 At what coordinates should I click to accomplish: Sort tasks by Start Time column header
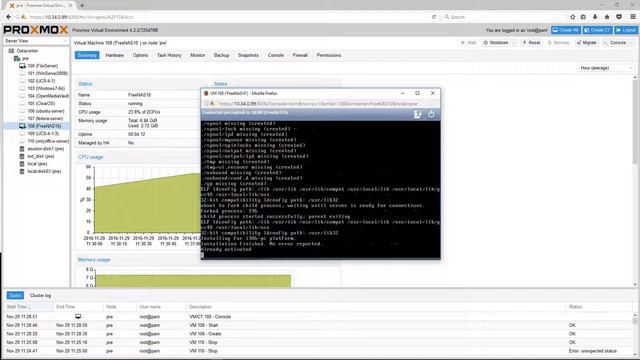click(x=29, y=307)
